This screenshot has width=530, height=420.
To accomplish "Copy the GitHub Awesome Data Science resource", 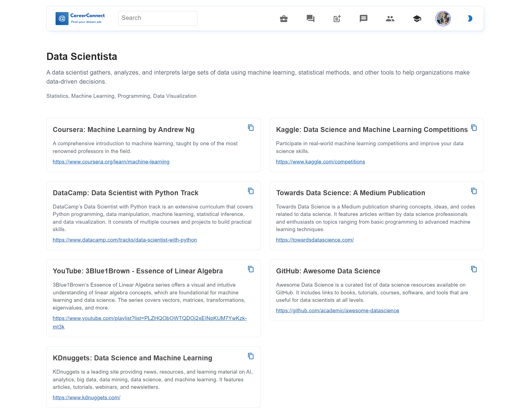I will tap(474, 269).
